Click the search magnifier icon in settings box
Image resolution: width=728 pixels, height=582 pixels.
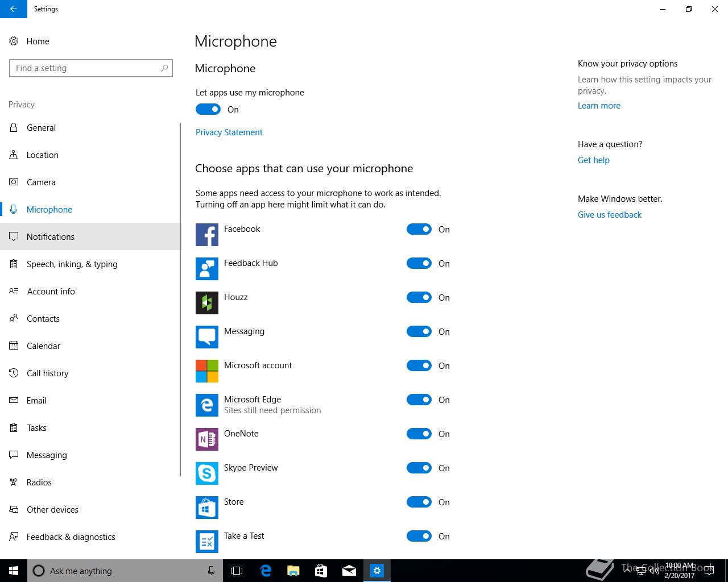pyautogui.click(x=164, y=68)
